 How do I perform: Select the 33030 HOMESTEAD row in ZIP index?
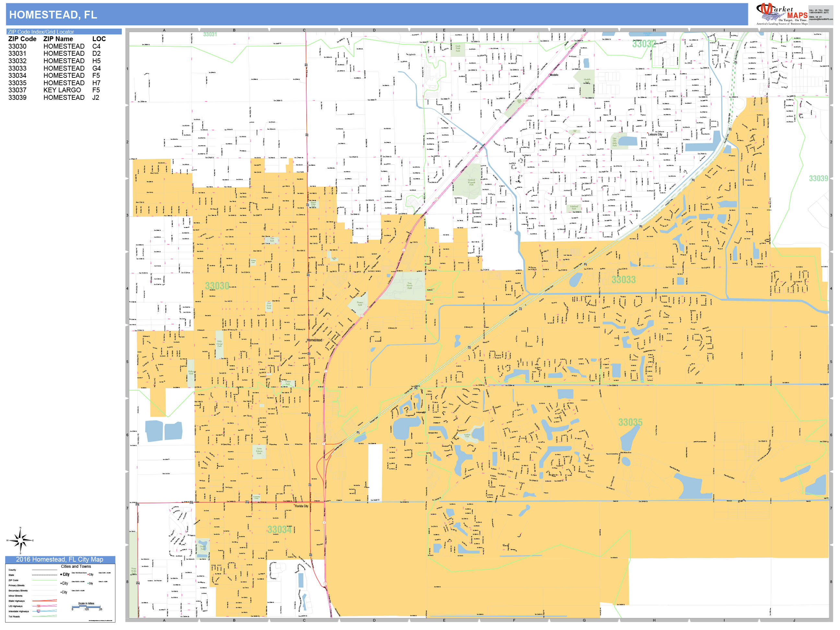pyautogui.click(x=53, y=46)
